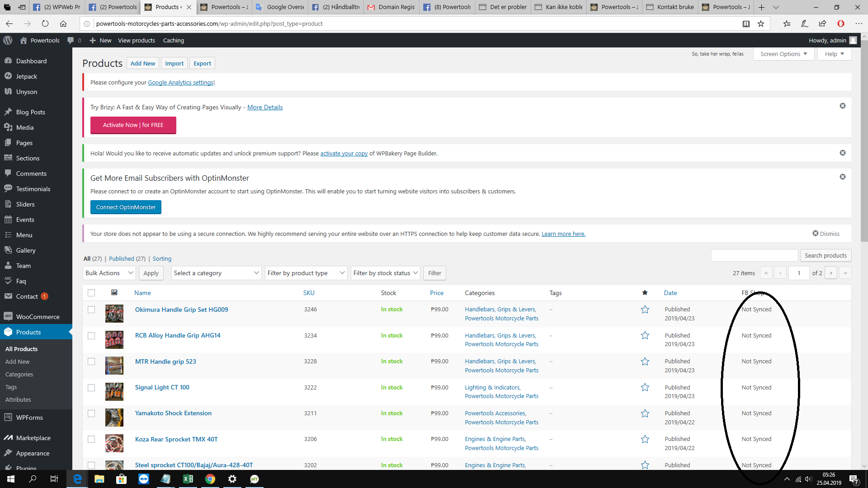The height and width of the screenshot is (488, 868).
Task: Switch to the Published products filter
Action: [x=121, y=258]
